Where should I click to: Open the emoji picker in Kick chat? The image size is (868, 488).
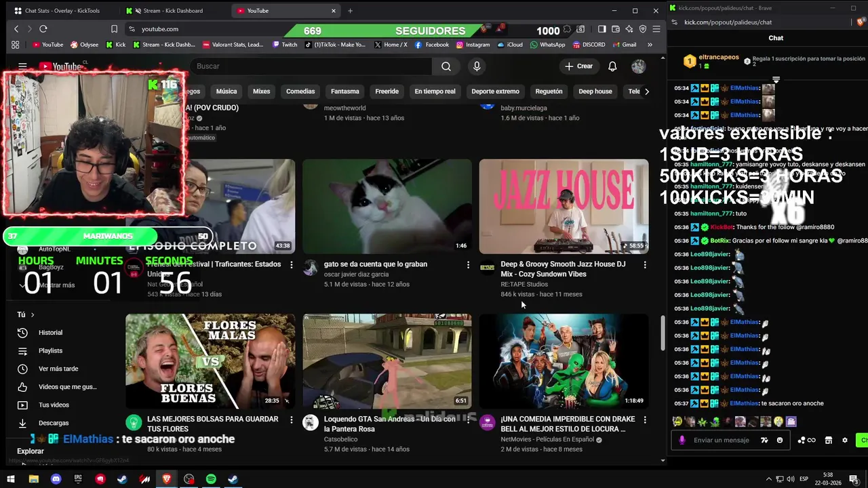[780, 441]
